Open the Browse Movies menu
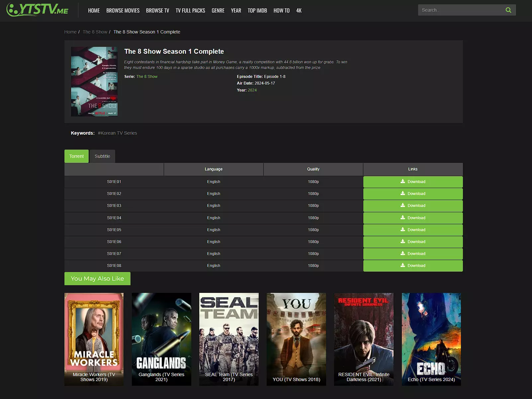The height and width of the screenshot is (399, 532). (123, 11)
